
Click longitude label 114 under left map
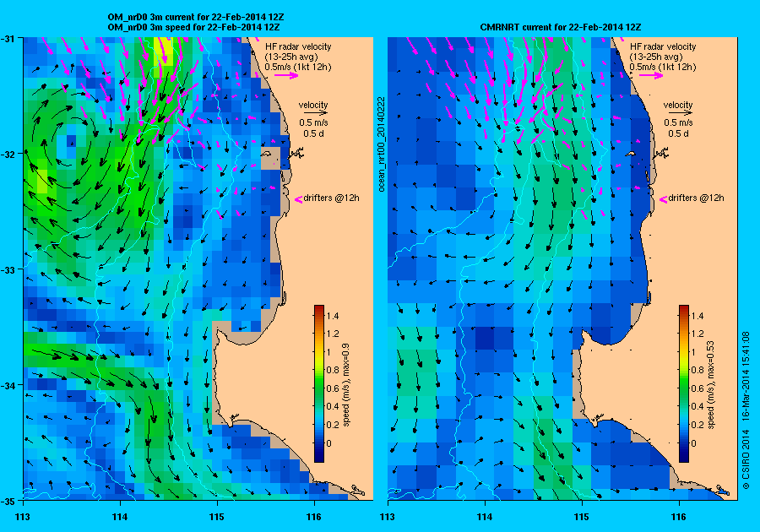click(x=120, y=517)
